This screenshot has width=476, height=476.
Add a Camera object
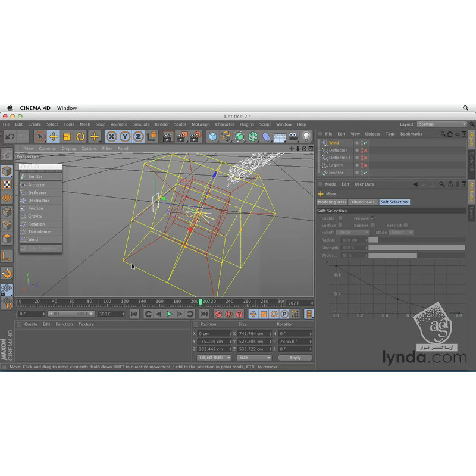tap(293, 137)
